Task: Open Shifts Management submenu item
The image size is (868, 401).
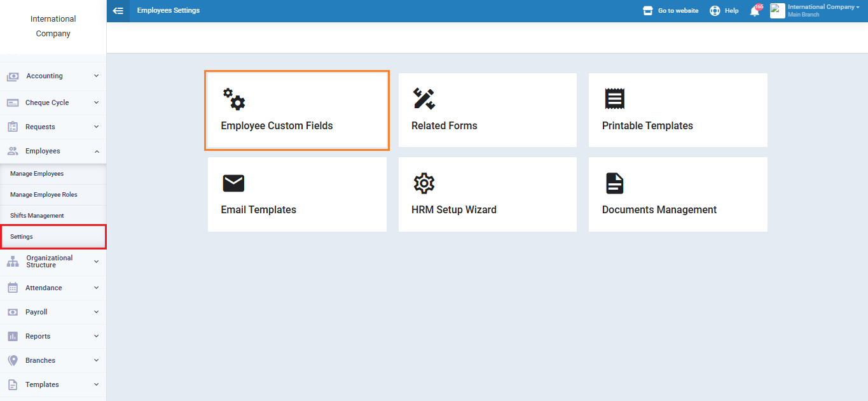Action: (37, 216)
